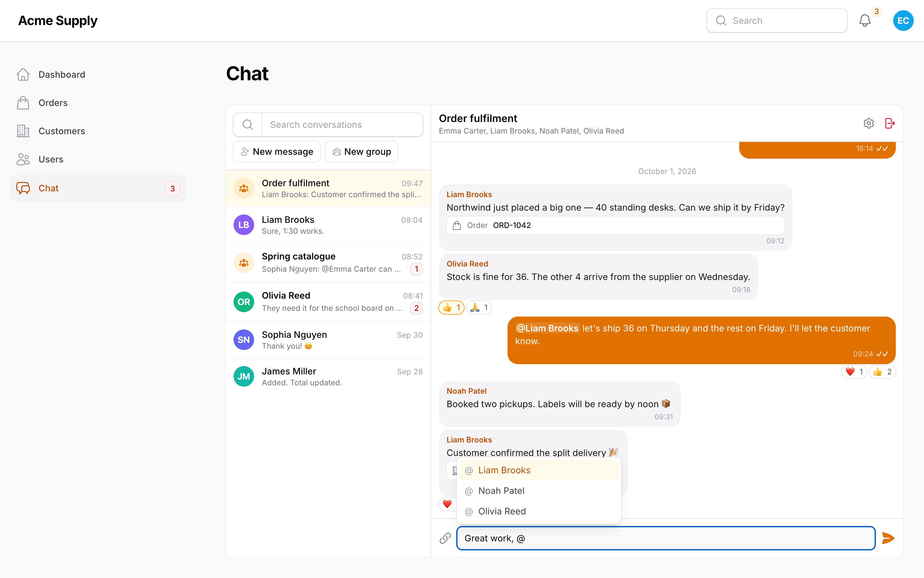This screenshot has height=578, width=924.
Task: Go to Dashboard in sidebar
Action: [x=98, y=74]
